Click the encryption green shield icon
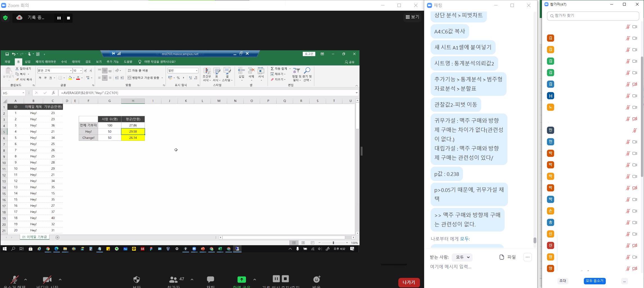The width and height of the screenshot is (644, 288). click(5, 18)
